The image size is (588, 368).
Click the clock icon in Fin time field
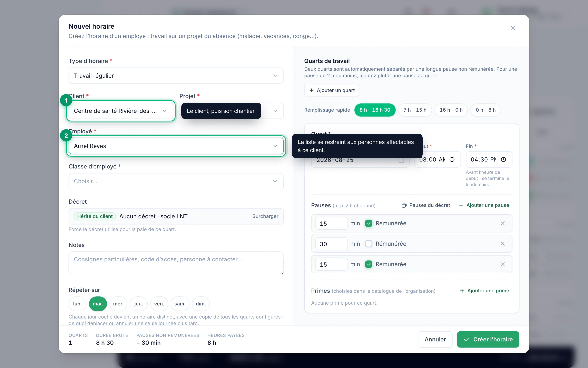[x=503, y=159]
